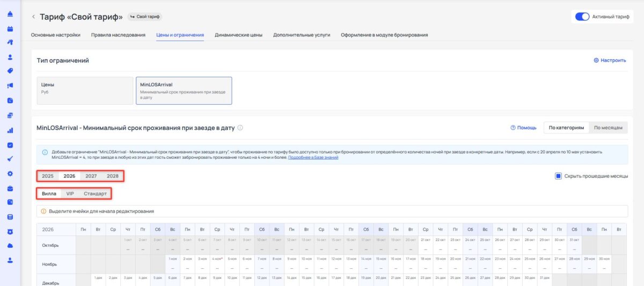Click the 30 ноя calendar cell
Image resolution: width=644 pixels, height=286 pixels.
coord(604,263)
